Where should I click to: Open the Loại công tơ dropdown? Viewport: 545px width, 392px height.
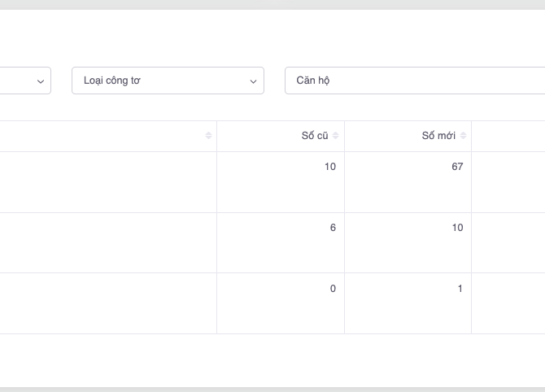coord(168,81)
